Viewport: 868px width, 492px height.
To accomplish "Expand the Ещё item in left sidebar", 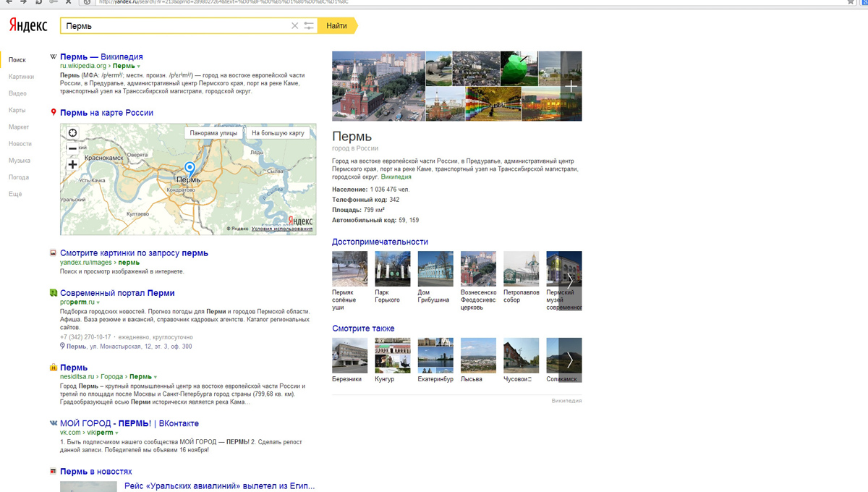I will (x=15, y=194).
